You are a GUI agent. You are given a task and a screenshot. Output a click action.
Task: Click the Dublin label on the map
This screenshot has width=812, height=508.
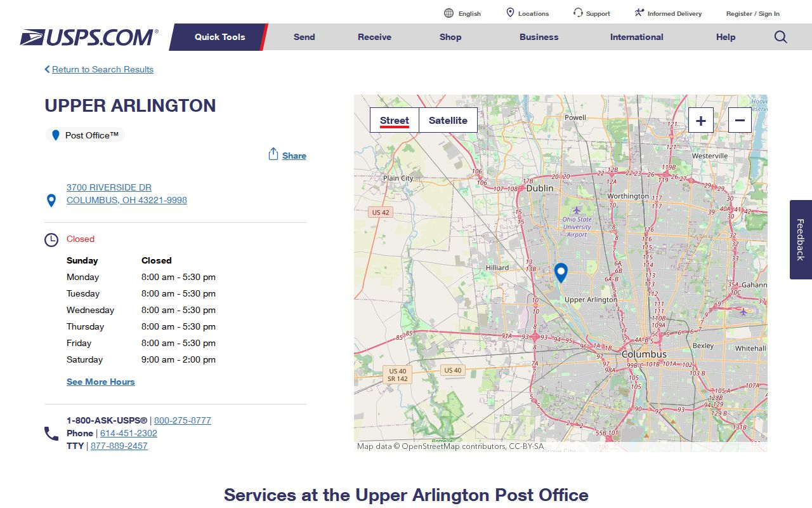(x=540, y=188)
